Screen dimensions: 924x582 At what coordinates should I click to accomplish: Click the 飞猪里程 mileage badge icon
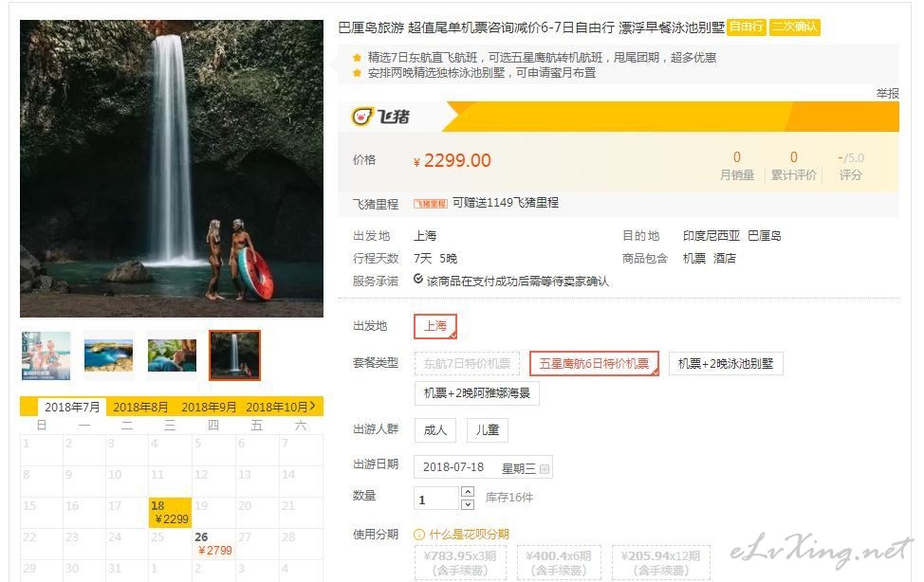[x=430, y=204]
